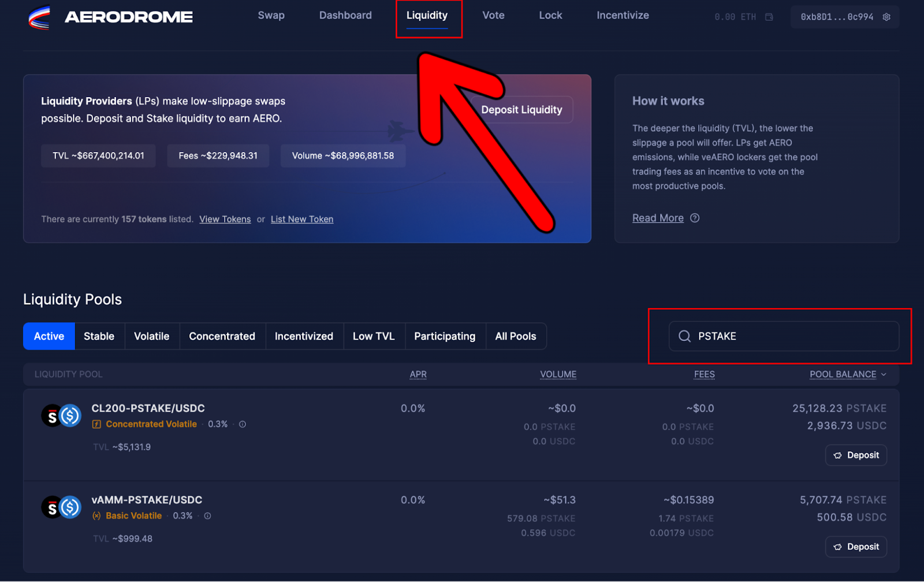This screenshot has height=582, width=924.
Task: Click the How it works heading
Action: (x=668, y=101)
